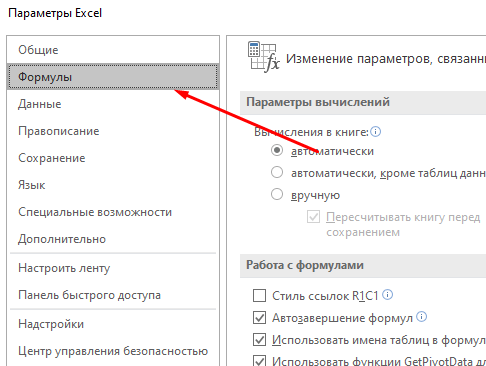Click info icon beside Стиль ссылок R1C1
The image size is (486, 366).
[387, 295]
